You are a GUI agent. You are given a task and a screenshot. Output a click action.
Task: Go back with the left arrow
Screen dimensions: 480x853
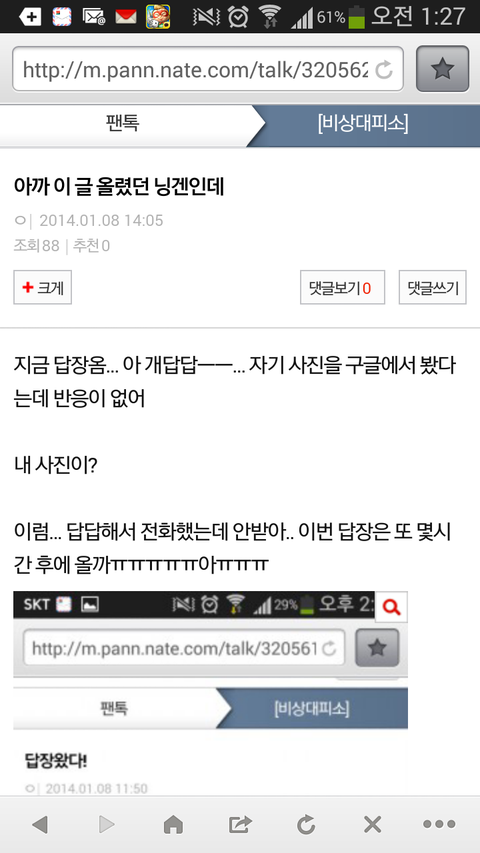pos(40,825)
